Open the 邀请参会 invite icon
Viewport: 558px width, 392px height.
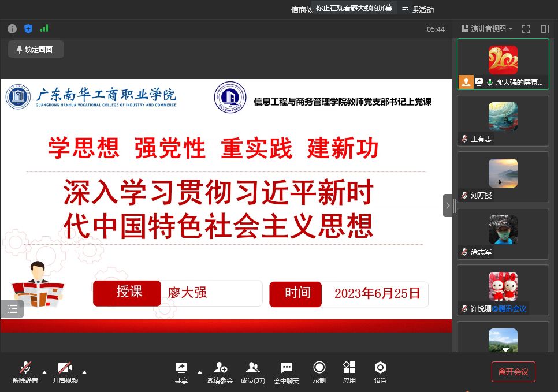[220, 372]
